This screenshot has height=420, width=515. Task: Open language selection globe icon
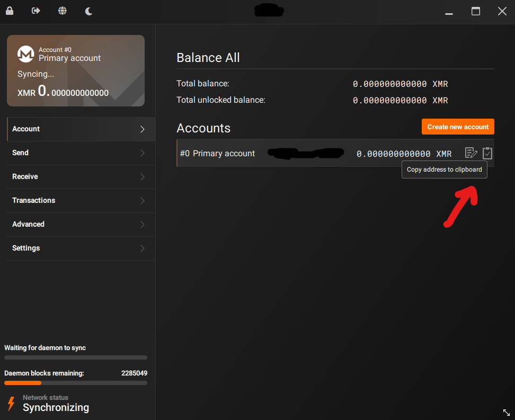pos(63,11)
